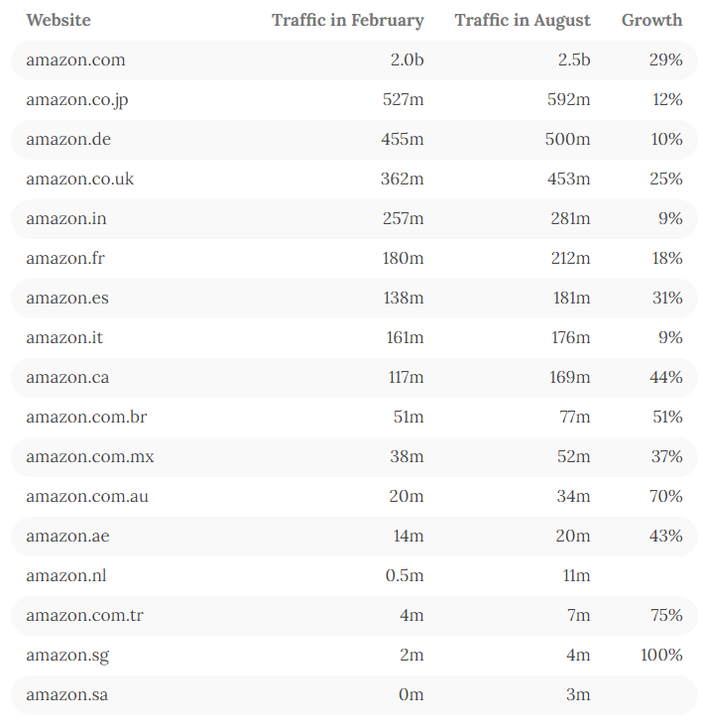Image resolution: width=703 pixels, height=728 pixels.
Task: Click the Website column header
Action: [x=59, y=20]
